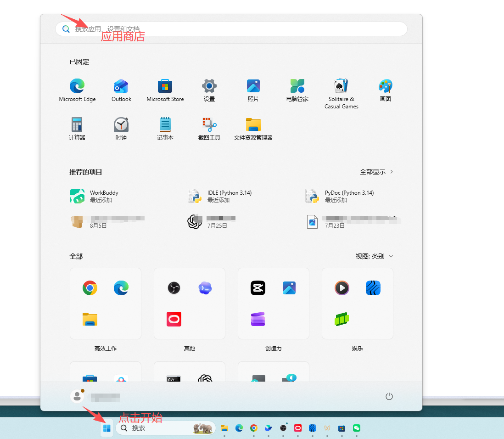504x439 pixels.
Task: Click the Windows Start button on taskbar
Action: 106,428
